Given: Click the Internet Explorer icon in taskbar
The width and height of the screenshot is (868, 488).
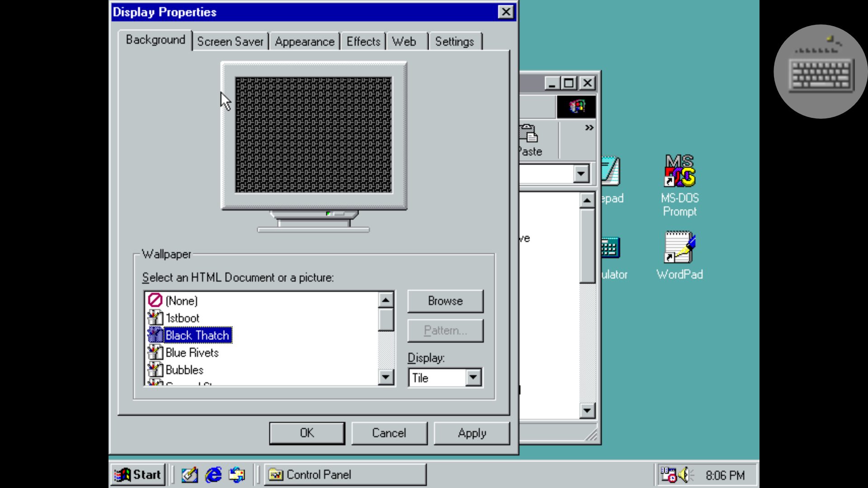Looking at the screenshot, I should 213,474.
